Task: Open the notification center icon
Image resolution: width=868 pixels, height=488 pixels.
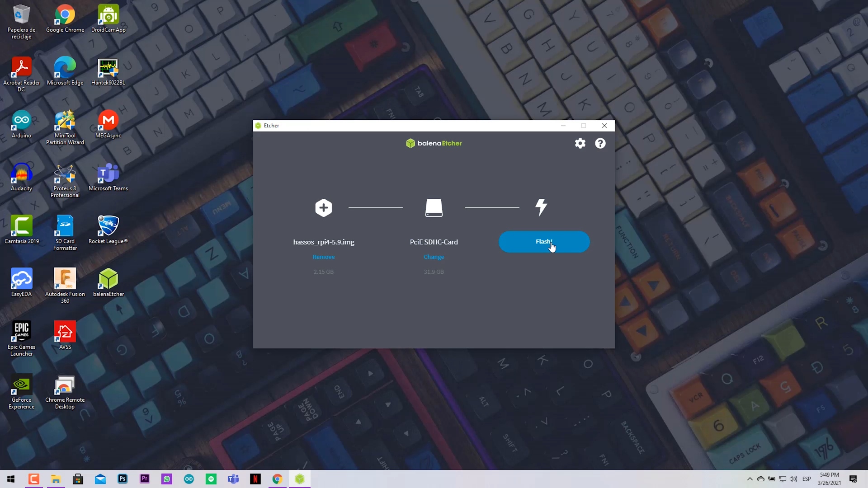Action: click(x=853, y=479)
